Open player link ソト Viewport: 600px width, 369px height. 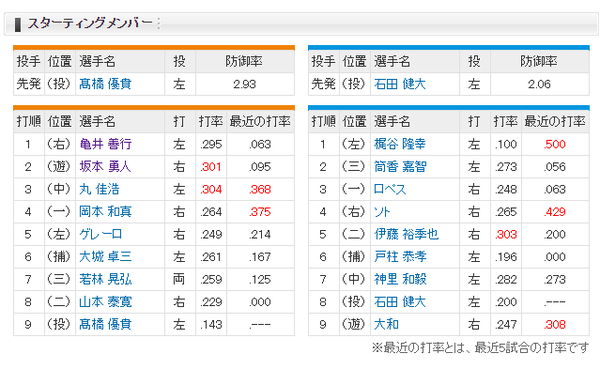(382, 212)
